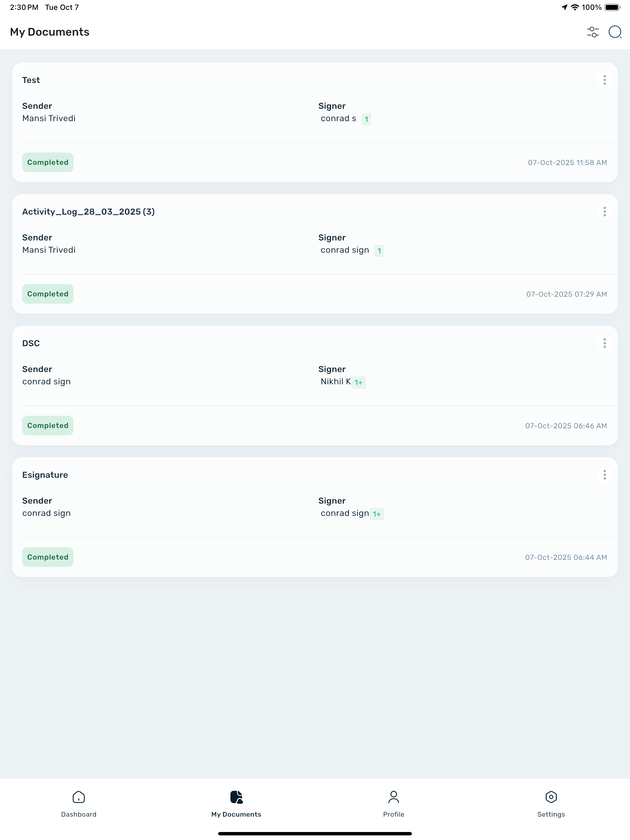Tap the Completed badge on Test card
Screen dimensions: 630x840
point(48,163)
